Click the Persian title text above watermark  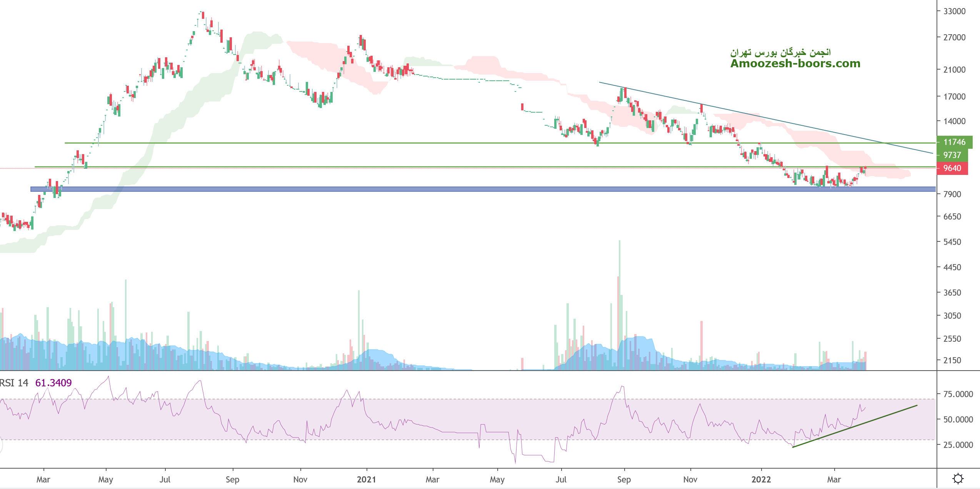[x=780, y=52]
